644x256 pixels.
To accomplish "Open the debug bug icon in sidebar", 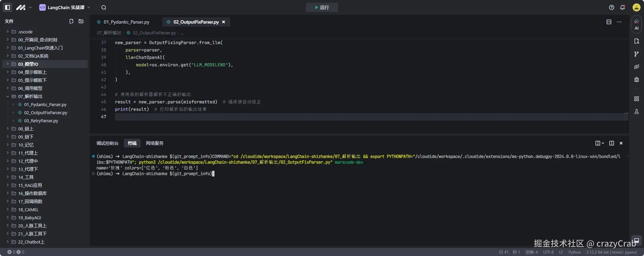I will (636, 79).
